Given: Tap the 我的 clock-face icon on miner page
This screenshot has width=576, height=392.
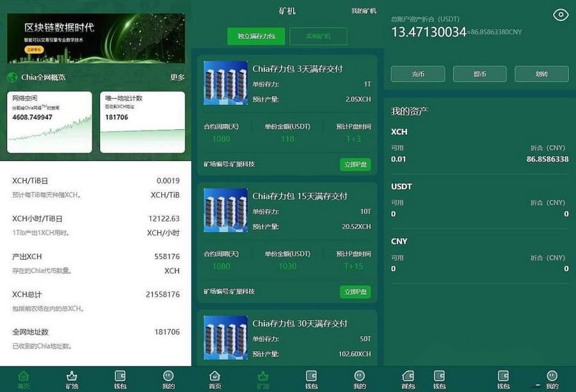Looking at the screenshot, I should (x=359, y=377).
